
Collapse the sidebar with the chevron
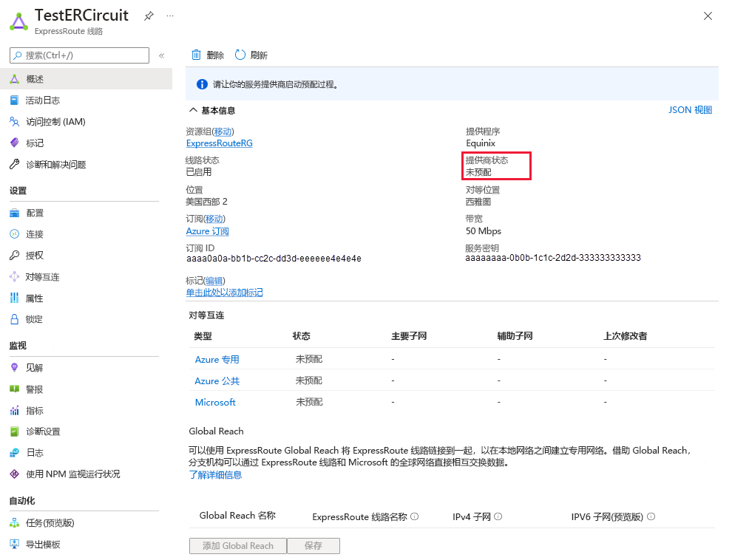162,55
